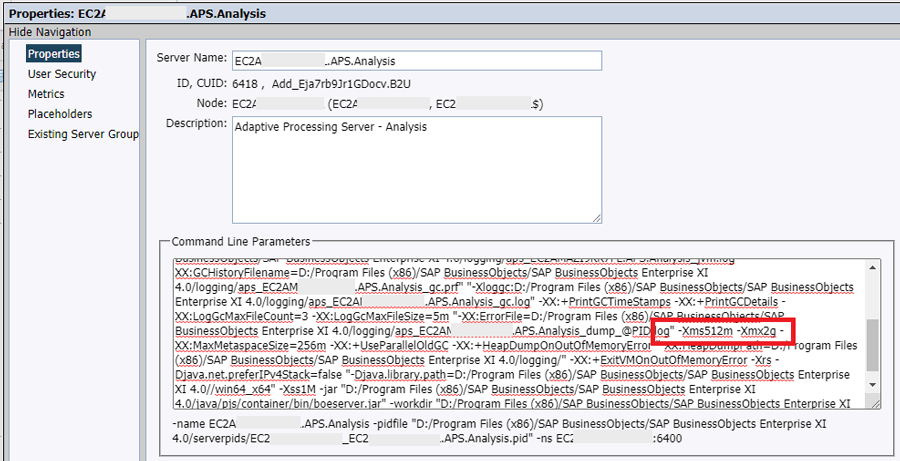Click the Hide Navigation link
The width and height of the screenshot is (900, 461).
[50, 32]
